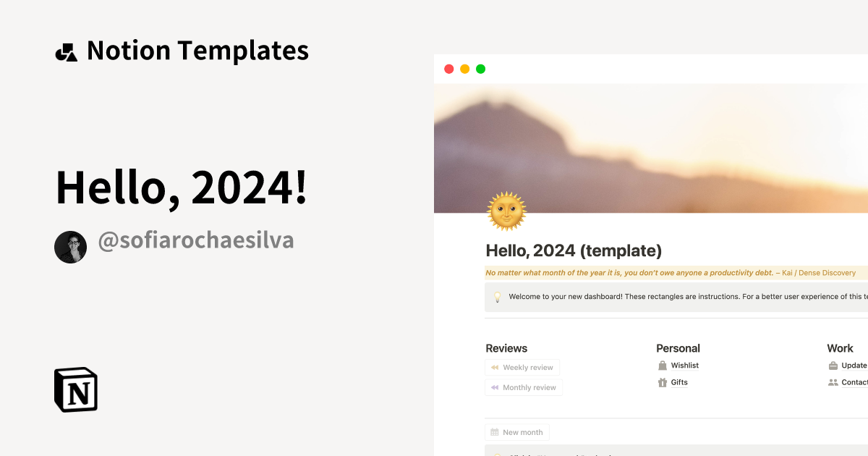
Task: Click the puzzle-piece icon beside Notion Templates
Action: [66, 50]
